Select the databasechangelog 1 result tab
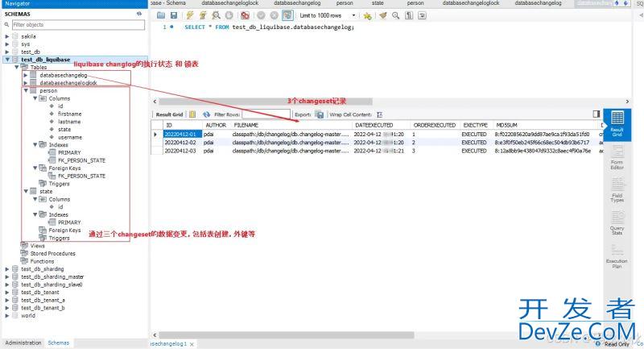Screen dimensions: 644x349 pos(168,343)
